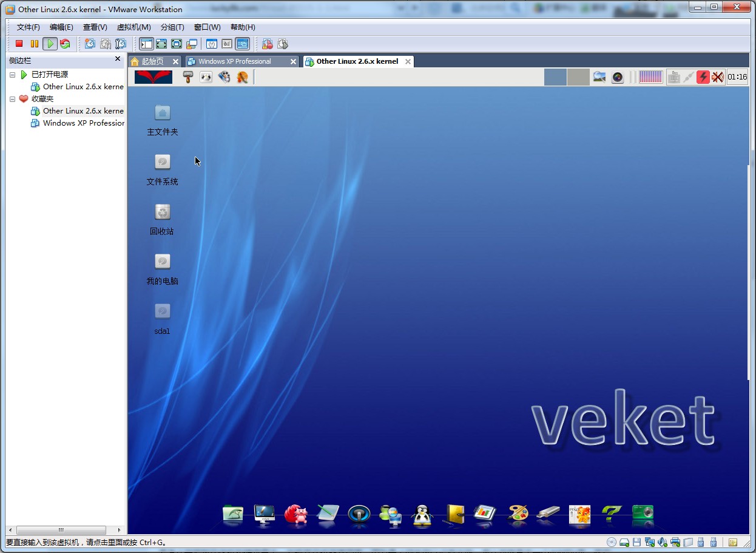Click the sound card device status bar icon
This screenshot has width=756, height=553.
[x=663, y=542]
